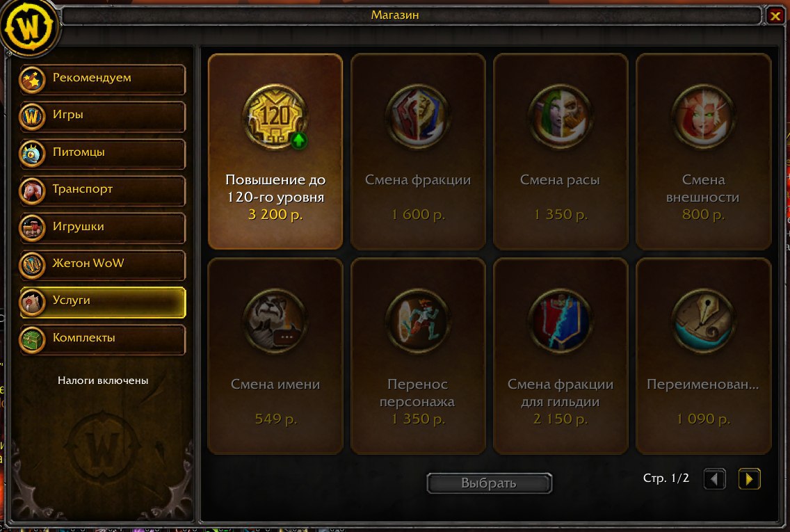Select the guild faction change banner icon

coord(561,321)
